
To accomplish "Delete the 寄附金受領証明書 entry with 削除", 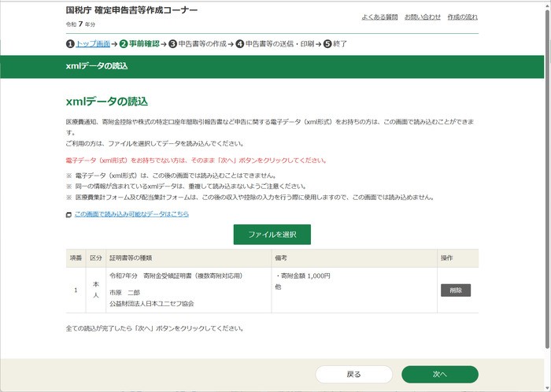I will coord(455,290).
